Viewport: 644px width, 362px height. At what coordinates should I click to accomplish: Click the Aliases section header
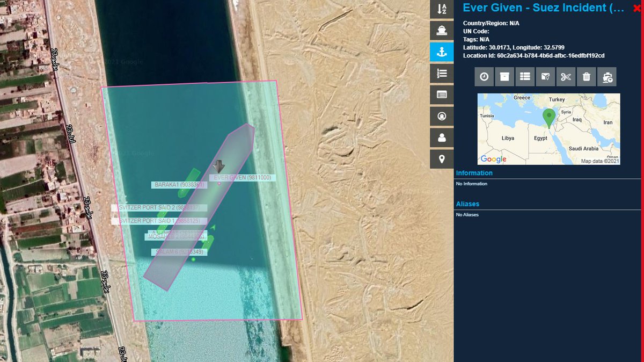(x=467, y=204)
